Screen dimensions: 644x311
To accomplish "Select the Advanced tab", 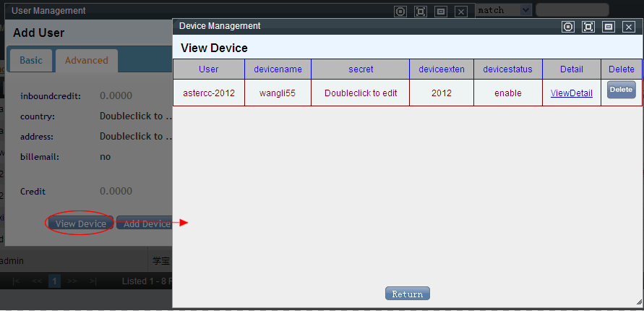I will (86, 60).
